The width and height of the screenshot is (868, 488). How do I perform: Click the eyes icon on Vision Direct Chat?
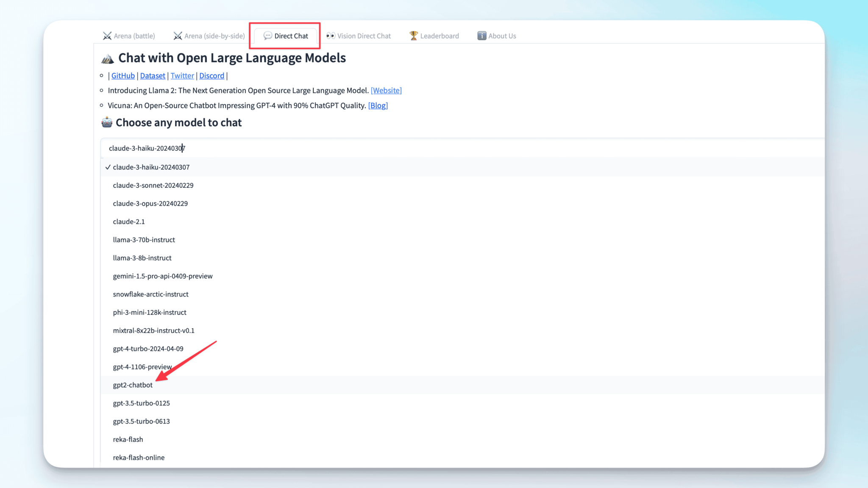(x=331, y=36)
